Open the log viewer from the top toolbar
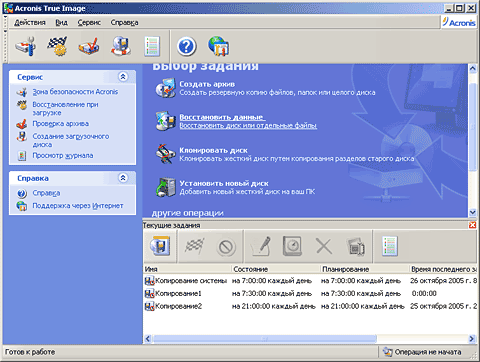This screenshot has height=362, width=480. [x=152, y=46]
